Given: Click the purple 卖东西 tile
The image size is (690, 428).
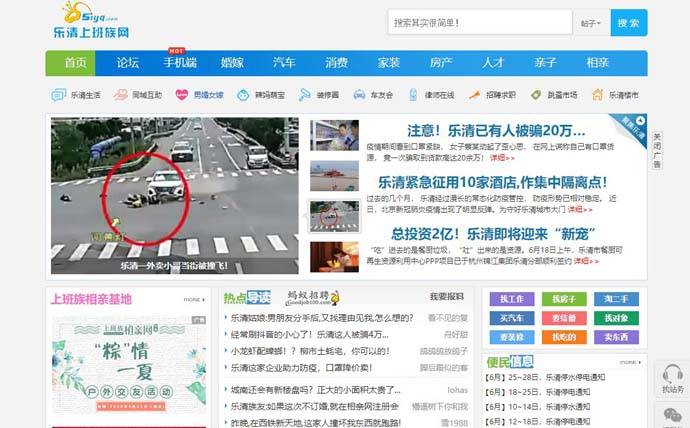Looking at the screenshot, I should point(616,337).
